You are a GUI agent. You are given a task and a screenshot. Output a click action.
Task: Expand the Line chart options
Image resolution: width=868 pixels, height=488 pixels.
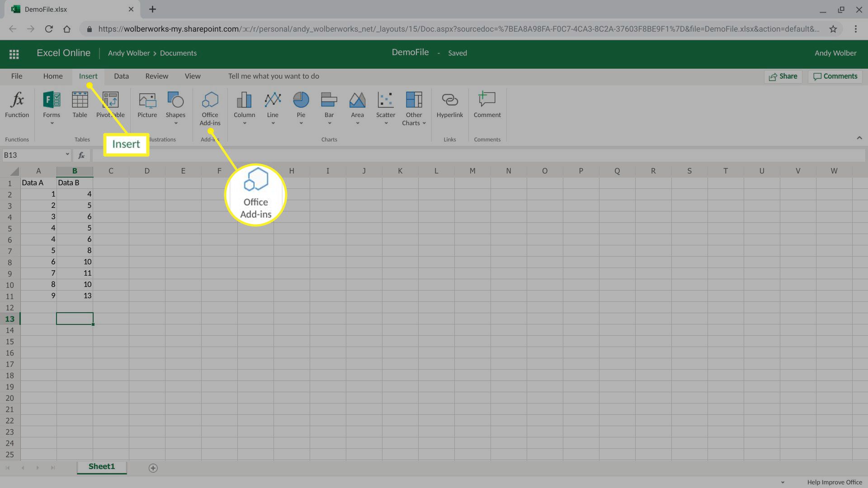[273, 123]
